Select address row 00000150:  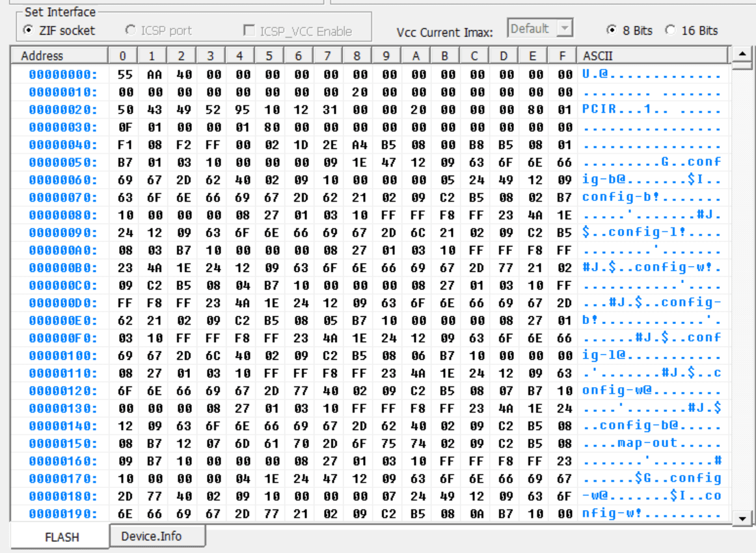[x=62, y=444]
